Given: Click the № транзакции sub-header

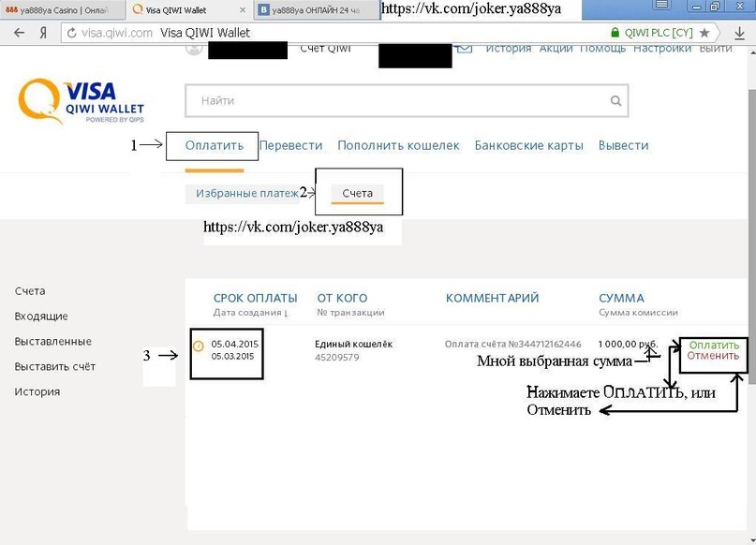Looking at the screenshot, I should coord(350,312).
